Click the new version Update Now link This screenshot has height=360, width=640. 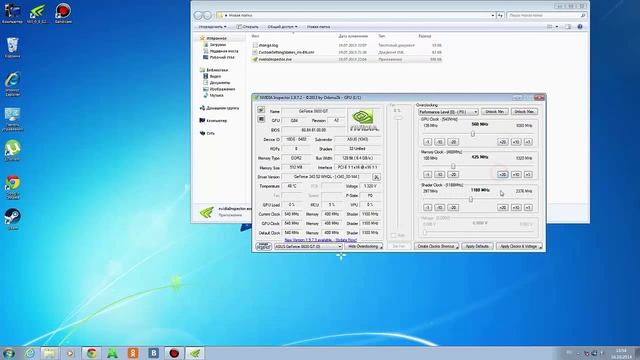click(320, 240)
